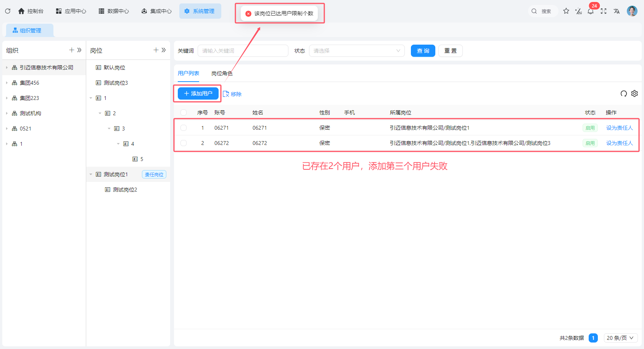Click the 关键词 keyword input field

click(243, 51)
